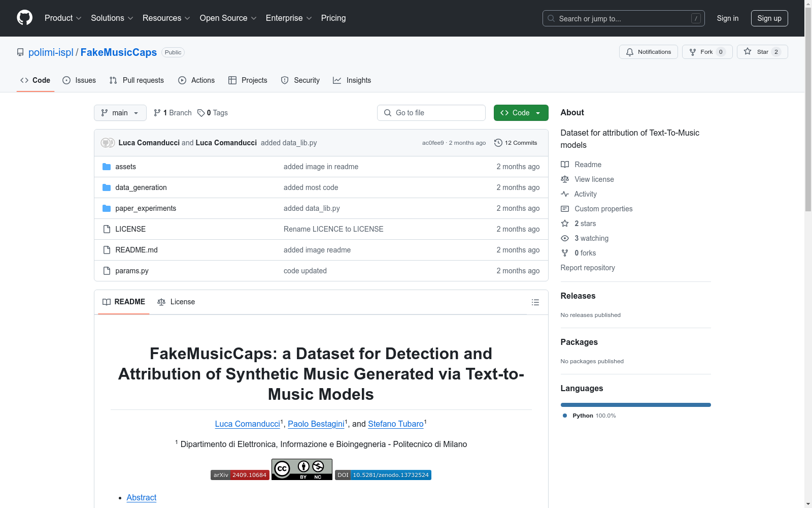Screen dimensions: 812x508
Task: Click the eye icon beside 3 watching
Action: click(x=565, y=238)
